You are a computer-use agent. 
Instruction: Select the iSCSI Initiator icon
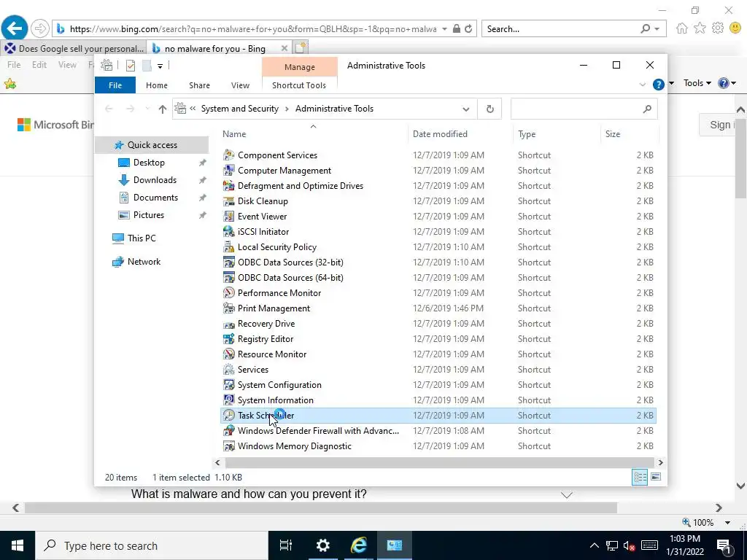229,231
